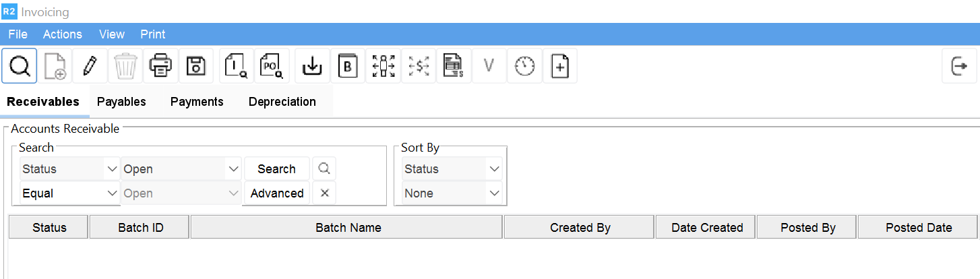Viewport: 980px width, 279px height.
Task: Open the Sort By None dropdown
Action: [x=494, y=193]
